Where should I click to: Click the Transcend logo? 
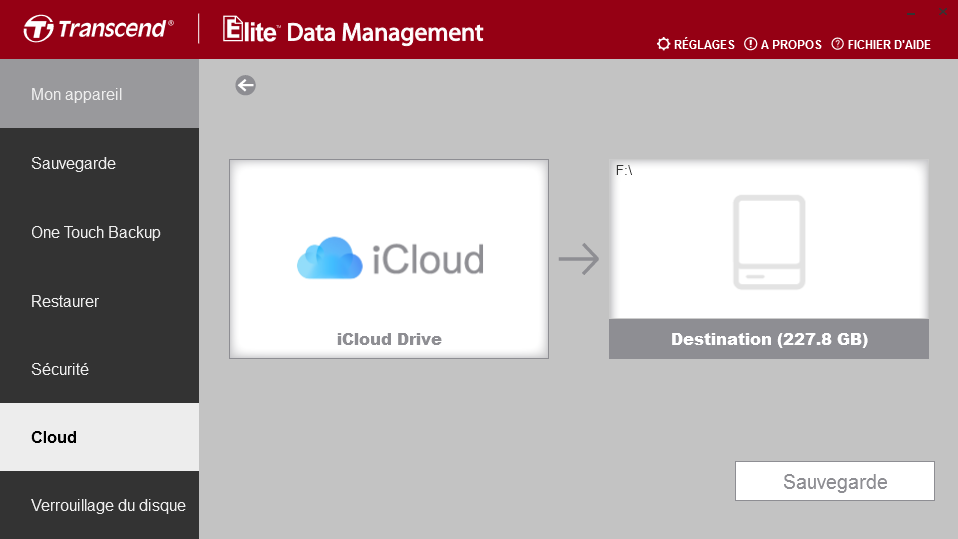click(x=98, y=29)
